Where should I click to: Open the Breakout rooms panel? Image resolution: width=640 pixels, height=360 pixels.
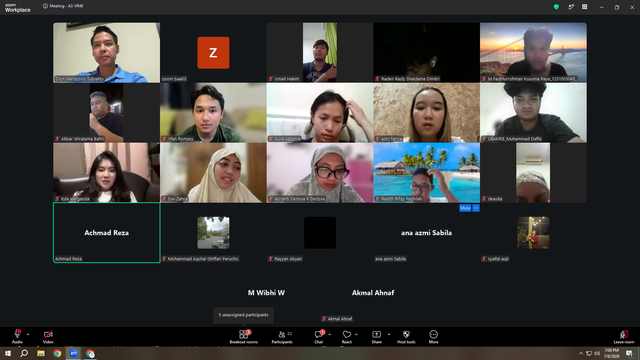click(x=243, y=337)
